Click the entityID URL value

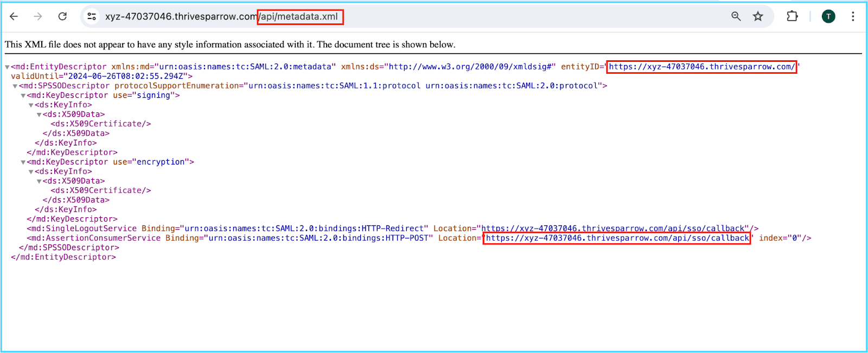(701, 67)
